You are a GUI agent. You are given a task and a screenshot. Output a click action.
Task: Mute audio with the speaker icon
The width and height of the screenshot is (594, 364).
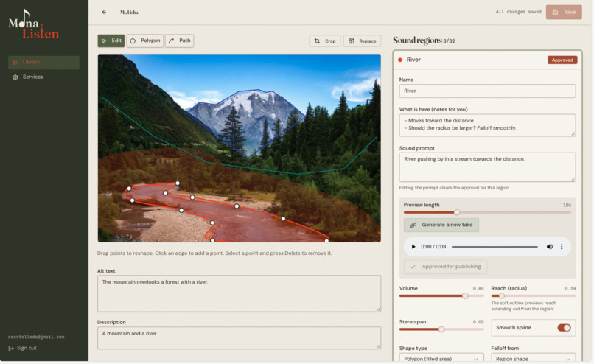pyautogui.click(x=549, y=247)
